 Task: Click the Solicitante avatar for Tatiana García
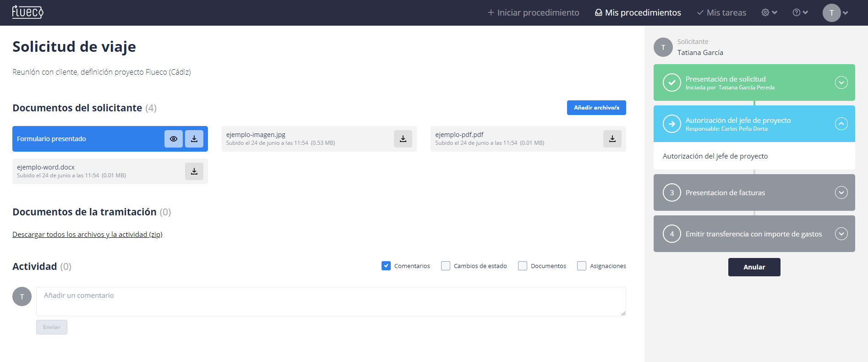[x=663, y=47]
